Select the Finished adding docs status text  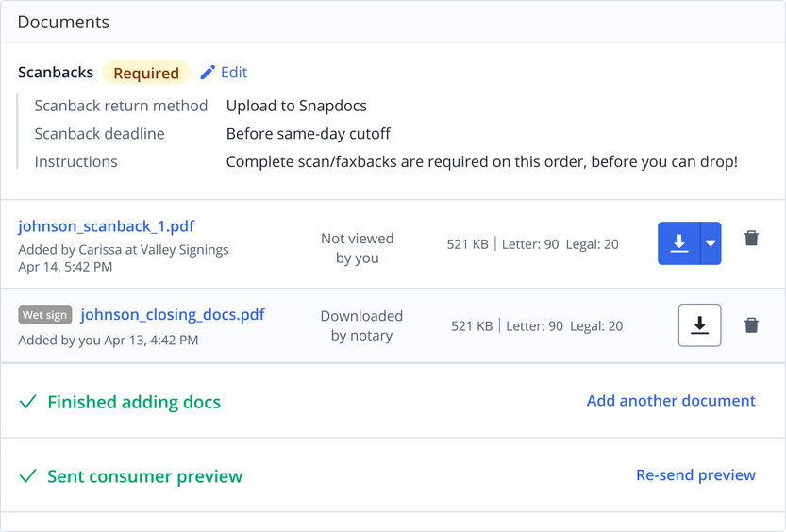134,402
